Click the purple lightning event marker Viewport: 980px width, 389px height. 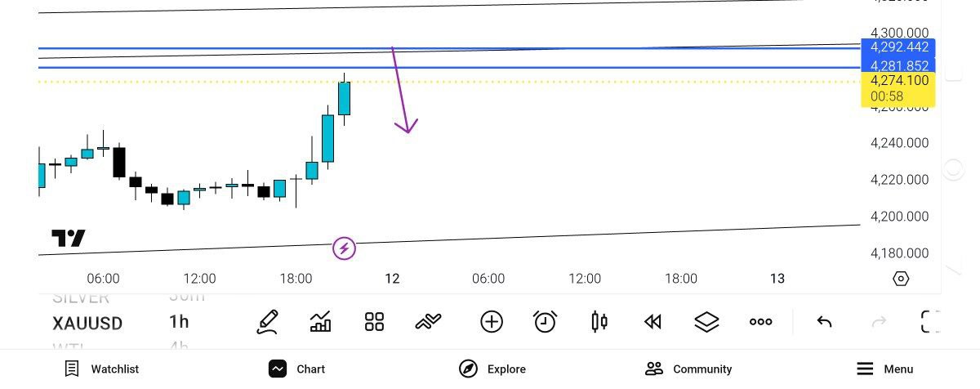tap(345, 248)
